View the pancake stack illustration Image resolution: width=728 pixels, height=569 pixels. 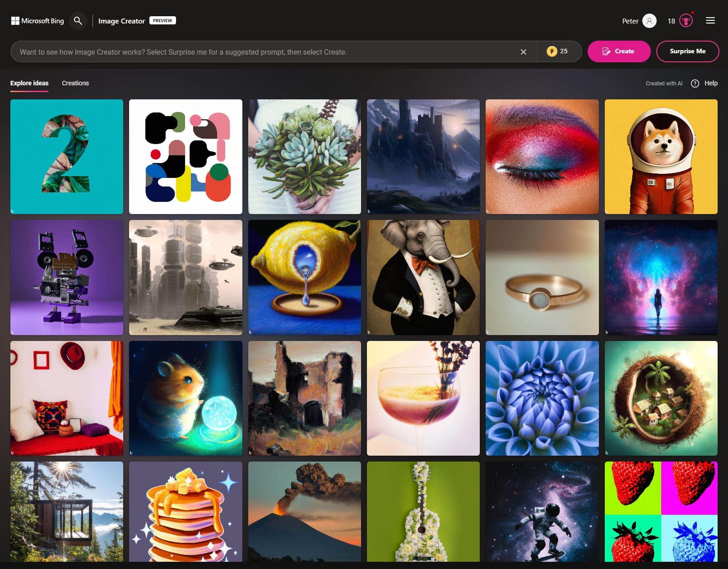coord(185,511)
